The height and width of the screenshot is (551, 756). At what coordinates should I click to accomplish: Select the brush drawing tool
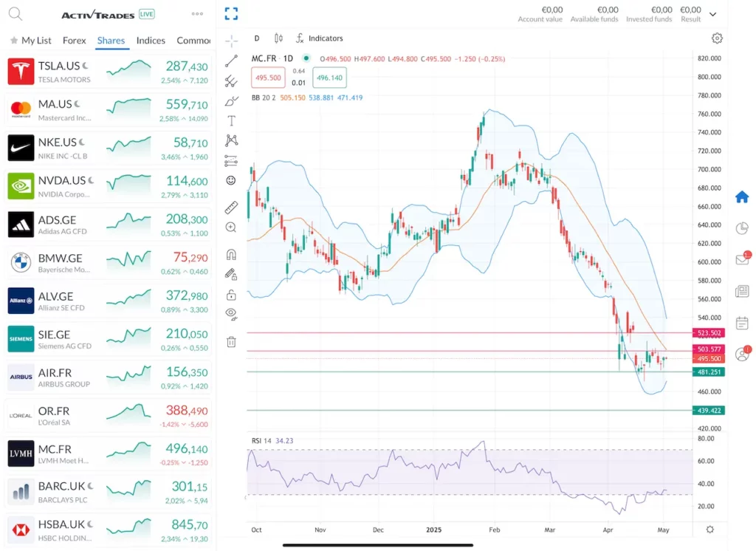click(x=231, y=101)
